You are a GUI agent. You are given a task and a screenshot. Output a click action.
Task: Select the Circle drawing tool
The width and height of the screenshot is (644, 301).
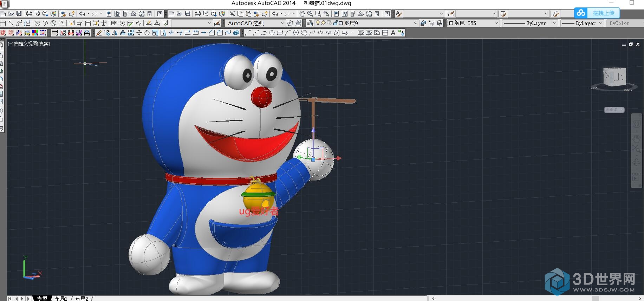point(296,33)
